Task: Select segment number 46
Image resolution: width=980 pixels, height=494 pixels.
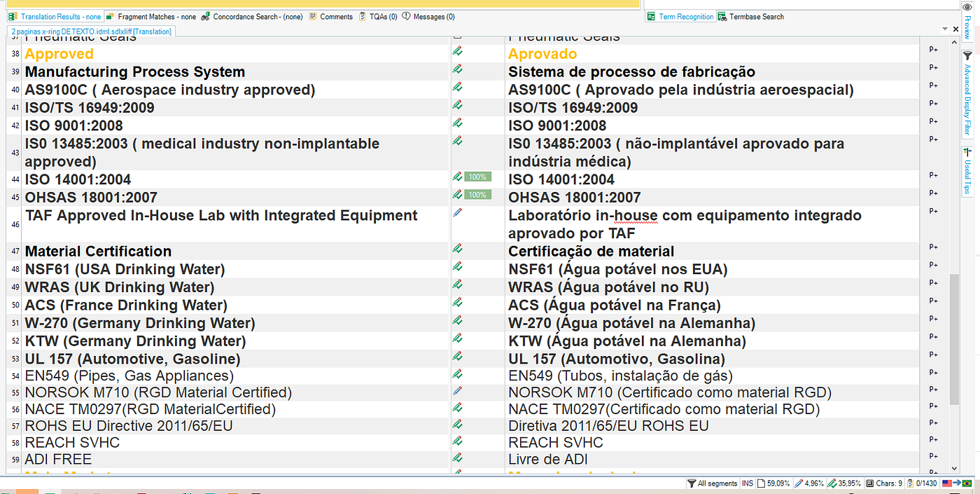Action: 15,225
